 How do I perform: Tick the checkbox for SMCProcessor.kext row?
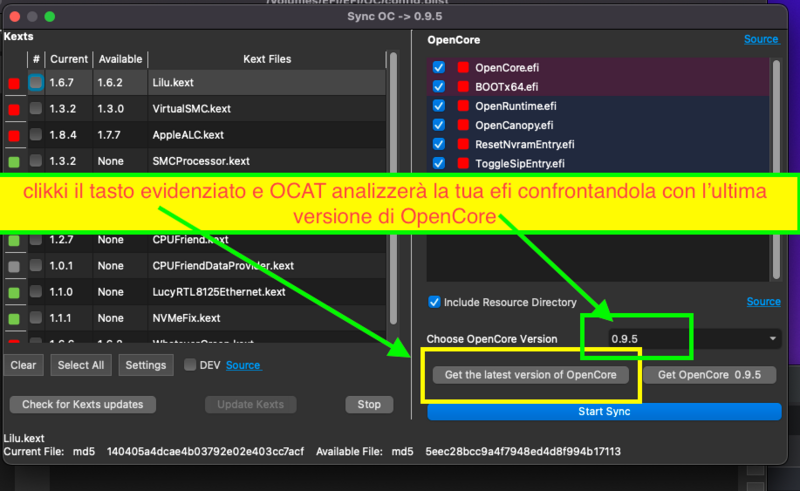36,161
